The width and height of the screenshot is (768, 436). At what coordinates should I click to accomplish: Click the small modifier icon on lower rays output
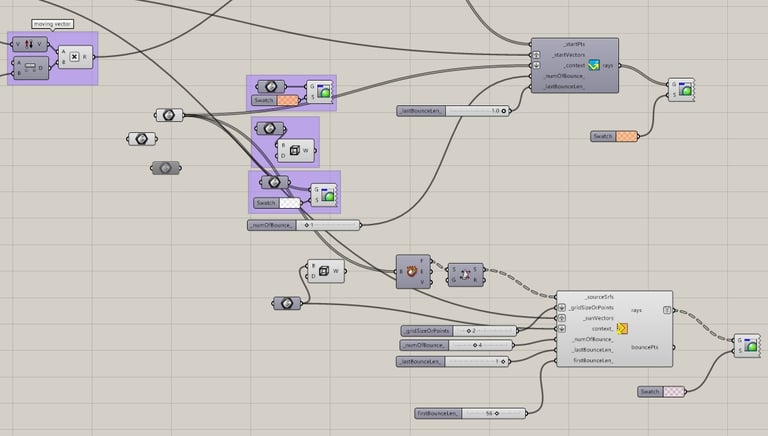[667, 310]
